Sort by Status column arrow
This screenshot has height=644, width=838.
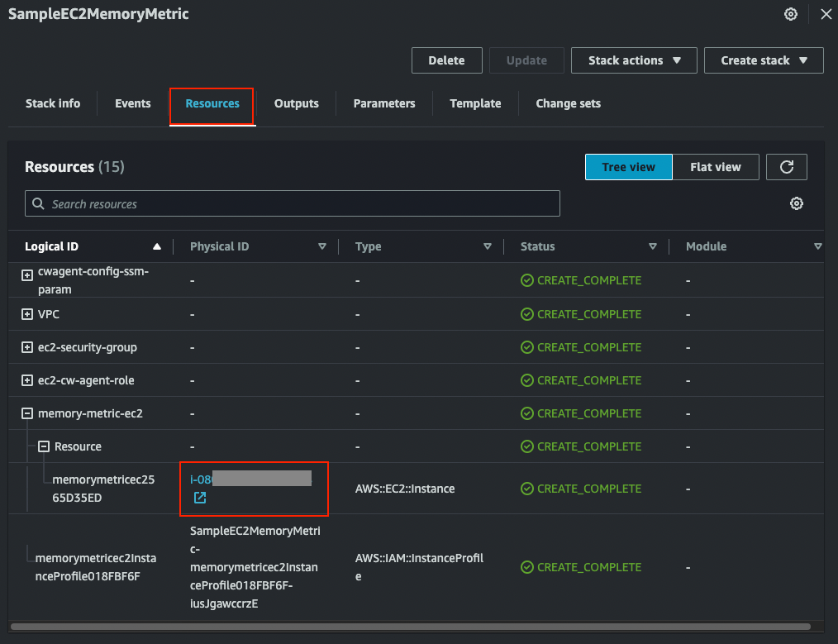(x=653, y=246)
